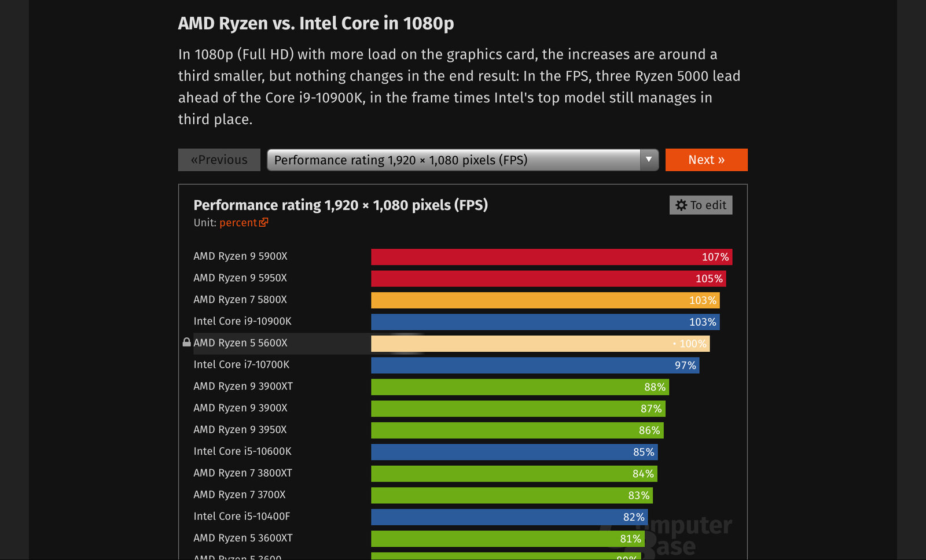This screenshot has width=926, height=560.
Task: Click the green 83% bar
Action: point(512,496)
